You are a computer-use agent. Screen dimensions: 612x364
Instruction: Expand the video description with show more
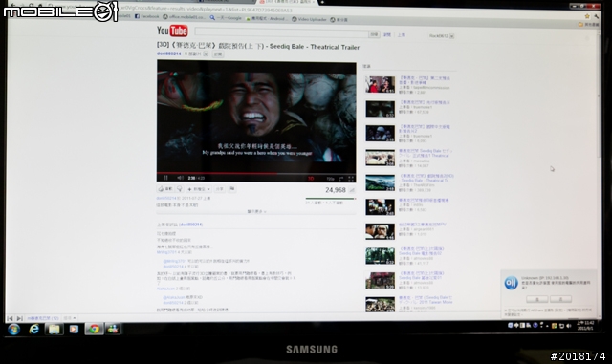pos(256,211)
